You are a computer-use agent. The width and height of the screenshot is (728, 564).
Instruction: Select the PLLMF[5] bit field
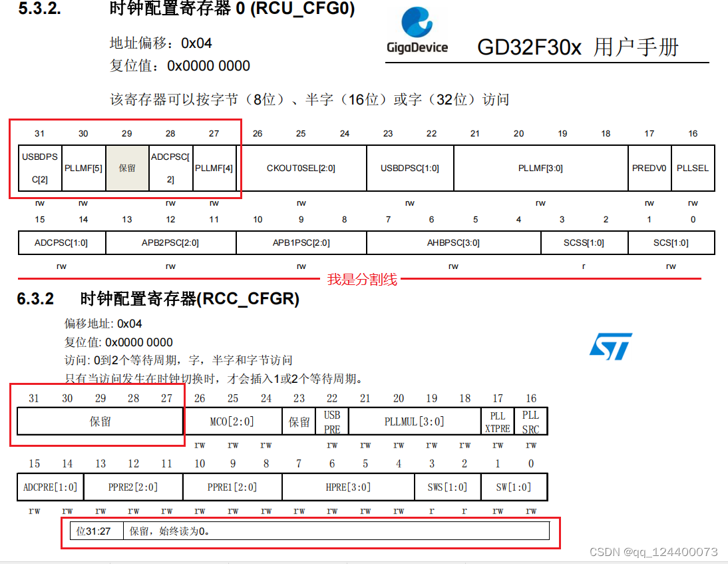pos(83,168)
